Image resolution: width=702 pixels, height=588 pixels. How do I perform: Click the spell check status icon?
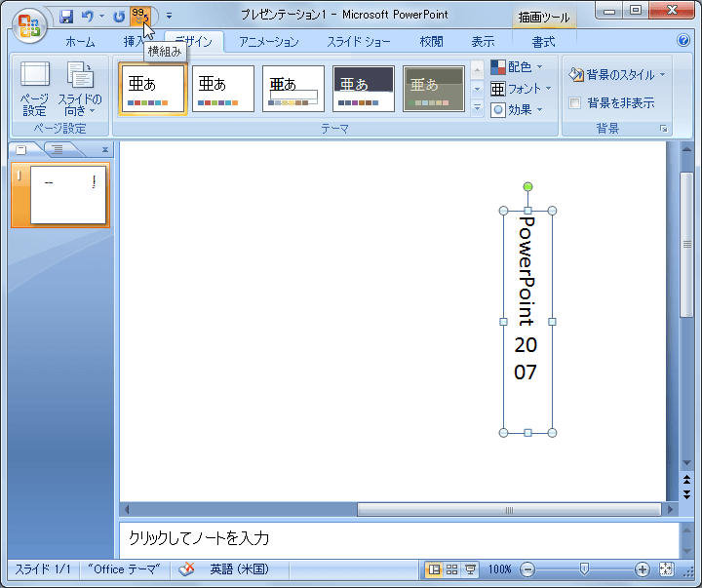click(186, 569)
